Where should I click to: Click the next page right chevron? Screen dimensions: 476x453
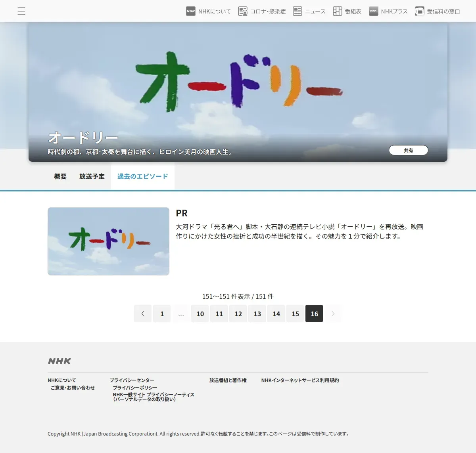pyautogui.click(x=333, y=313)
